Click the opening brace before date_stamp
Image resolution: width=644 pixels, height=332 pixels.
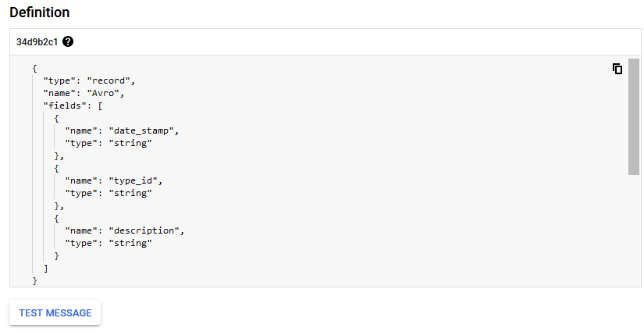57,118
